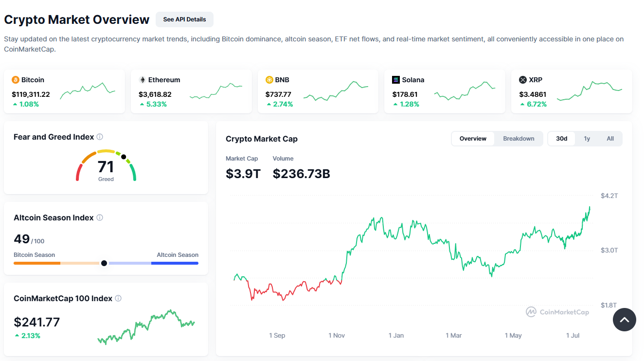Screen dimensions: 644x361
Task: Click BNB price $737.77
Action: [x=278, y=94]
